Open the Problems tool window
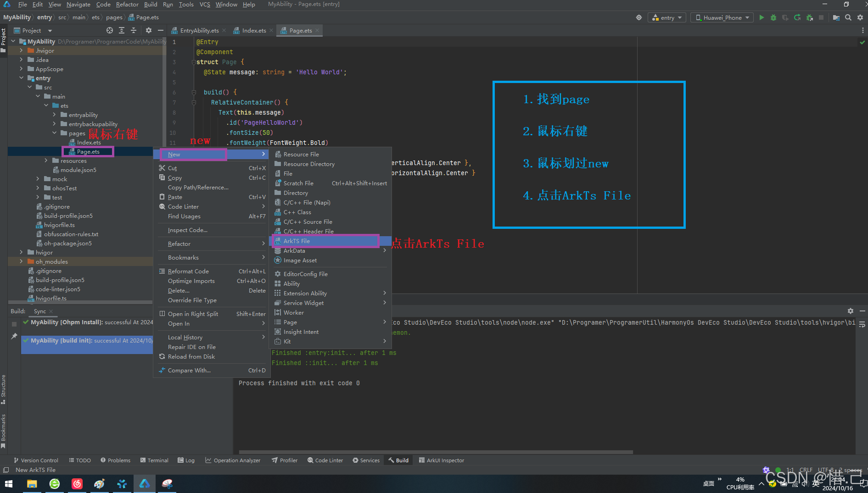868x493 pixels. (x=115, y=460)
